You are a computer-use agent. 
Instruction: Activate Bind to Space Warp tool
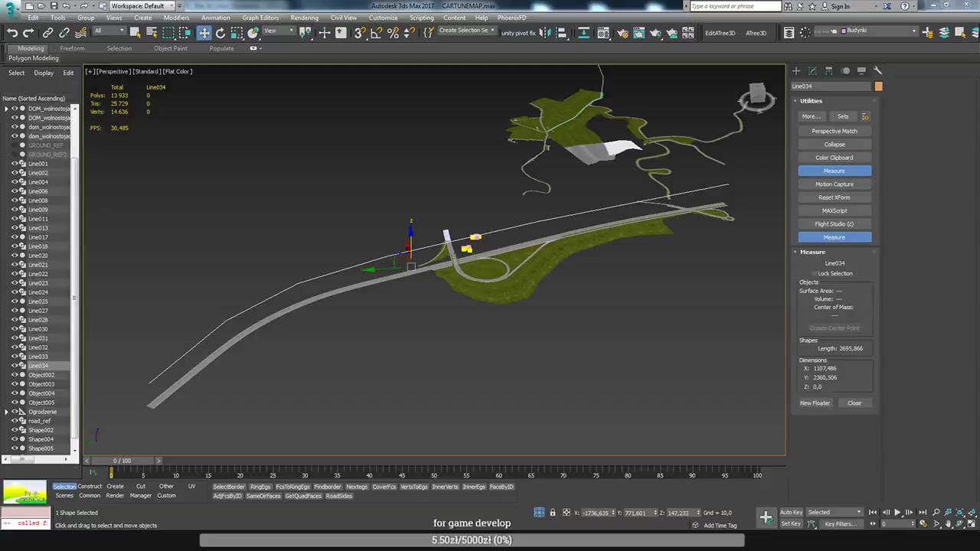(x=81, y=33)
